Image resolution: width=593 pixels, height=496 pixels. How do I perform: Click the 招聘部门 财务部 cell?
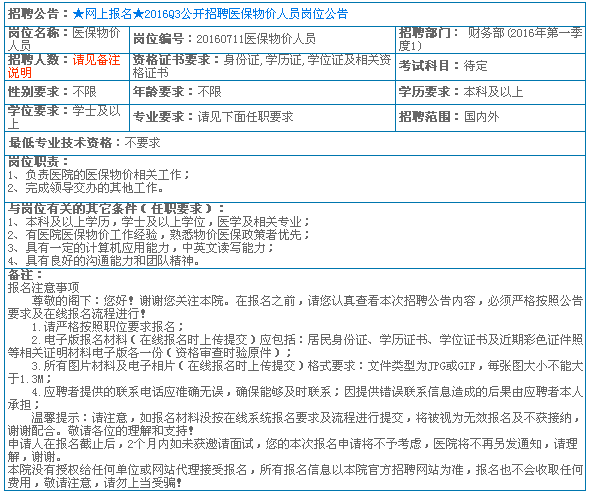click(491, 40)
